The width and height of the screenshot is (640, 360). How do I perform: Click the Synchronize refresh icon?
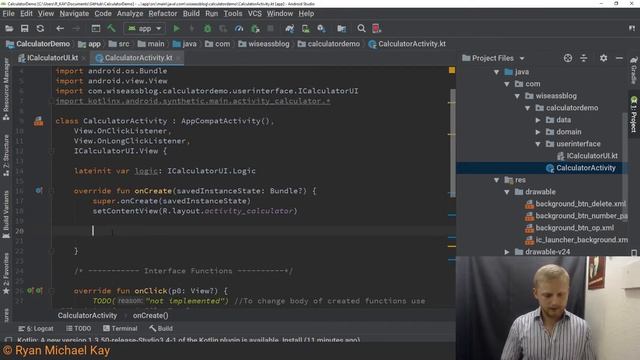click(40, 29)
